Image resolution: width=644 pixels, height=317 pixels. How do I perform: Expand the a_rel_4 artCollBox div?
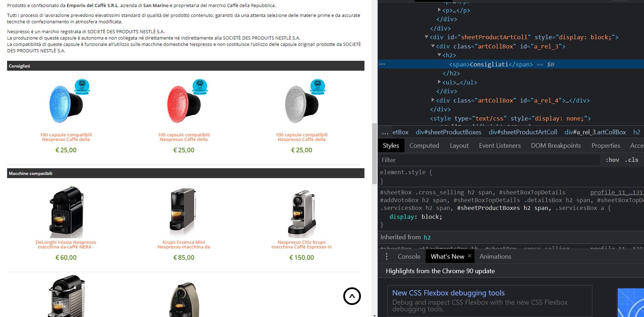(x=433, y=100)
